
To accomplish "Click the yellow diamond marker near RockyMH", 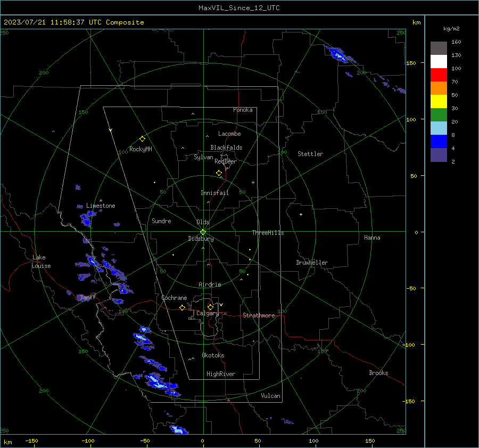I will tap(142, 139).
